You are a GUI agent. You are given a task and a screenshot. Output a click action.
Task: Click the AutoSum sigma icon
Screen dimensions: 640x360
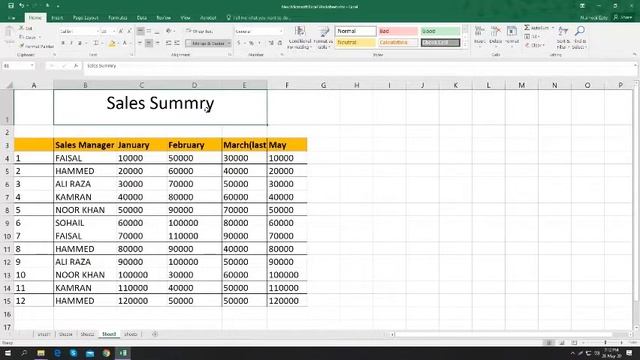click(x=527, y=27)
